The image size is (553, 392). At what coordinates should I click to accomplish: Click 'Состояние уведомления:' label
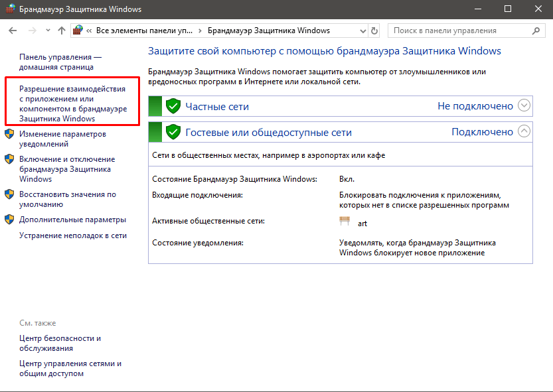(198, 243)
